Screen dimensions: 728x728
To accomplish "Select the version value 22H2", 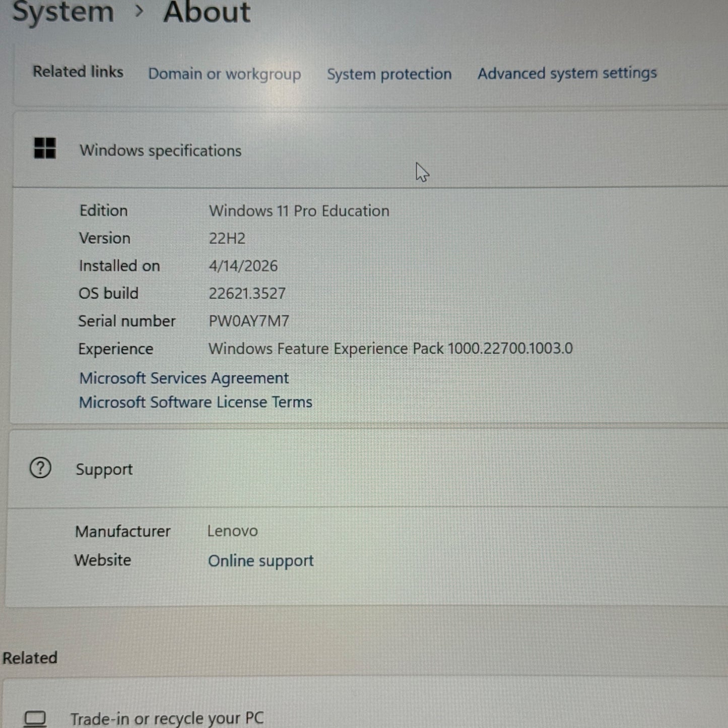I will point(227,238).
